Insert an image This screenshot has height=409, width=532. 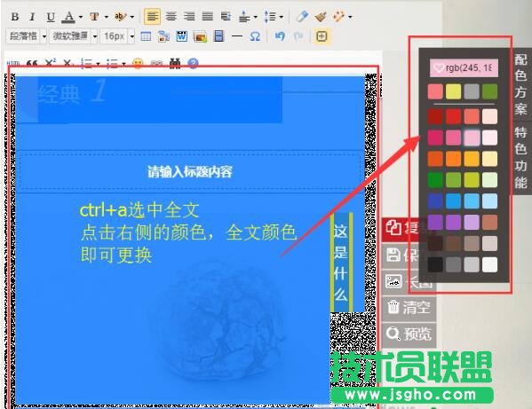click(200, 36)
